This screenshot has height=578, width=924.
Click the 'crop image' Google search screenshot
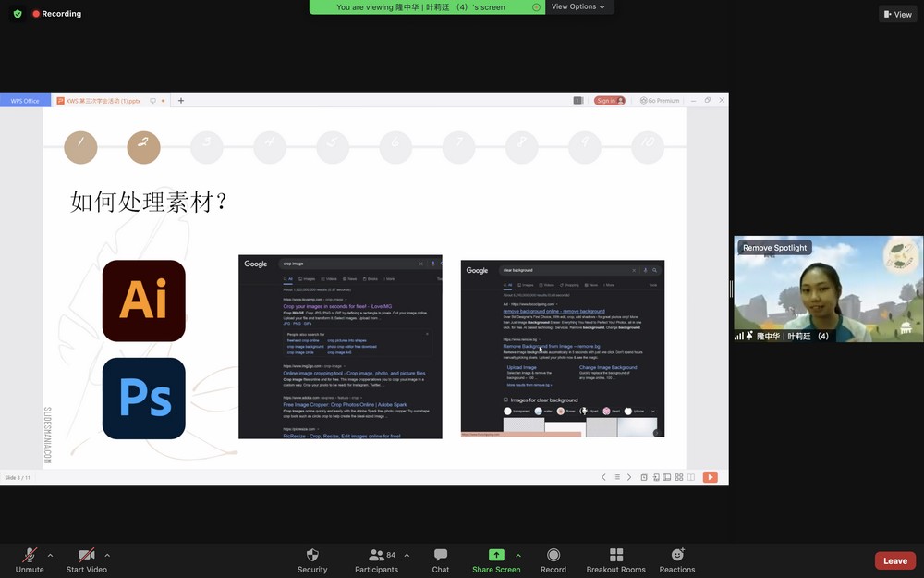pos(340,347)
